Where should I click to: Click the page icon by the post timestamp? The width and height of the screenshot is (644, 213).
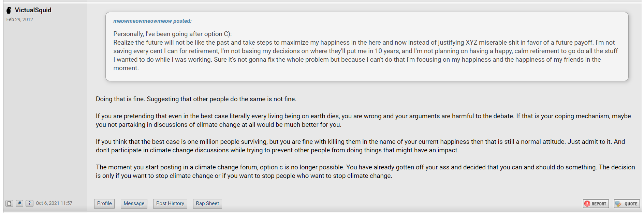[x=9, y=203]
